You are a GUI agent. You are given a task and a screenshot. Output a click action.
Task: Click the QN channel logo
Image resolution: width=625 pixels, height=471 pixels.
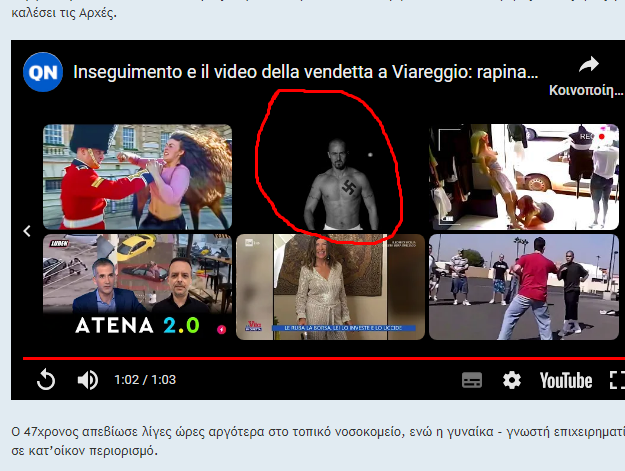43,72
